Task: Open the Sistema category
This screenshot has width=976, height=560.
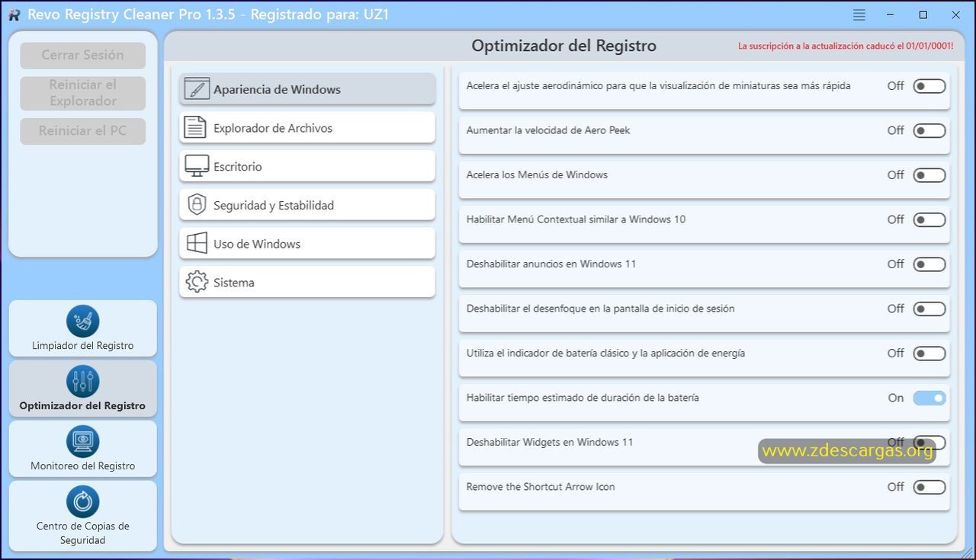Action: click(x=307, y=282)
